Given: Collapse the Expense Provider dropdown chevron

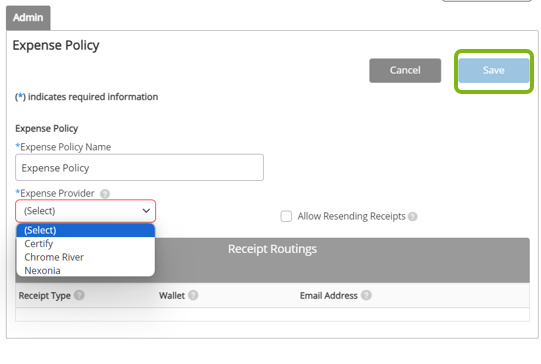Looking at the screenshot, I should tap(146, 210).
